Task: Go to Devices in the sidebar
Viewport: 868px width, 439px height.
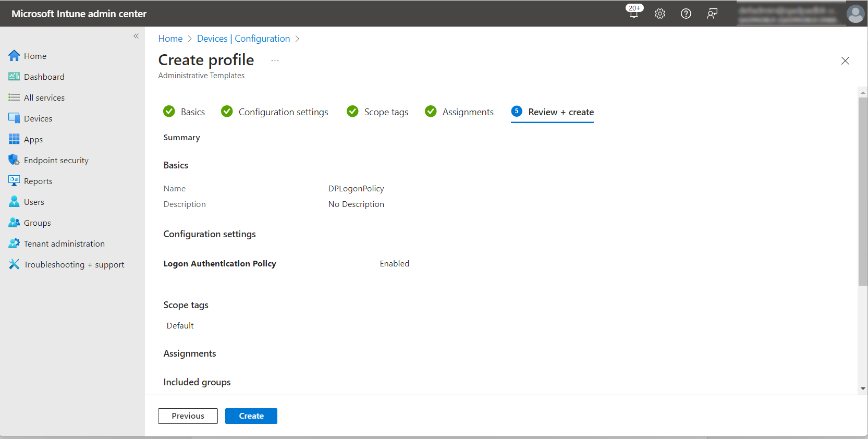Action: tap(38, 118)
